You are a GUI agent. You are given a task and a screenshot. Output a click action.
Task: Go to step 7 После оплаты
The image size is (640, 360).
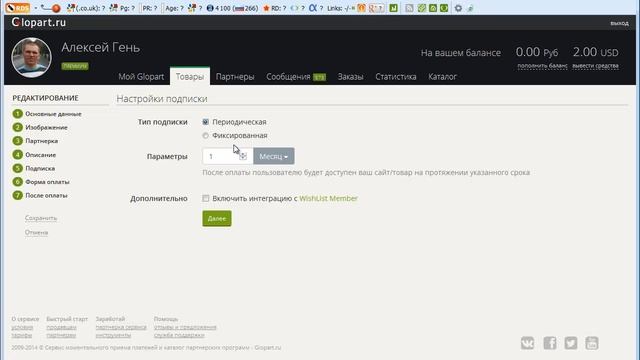(x=40, y=196)
